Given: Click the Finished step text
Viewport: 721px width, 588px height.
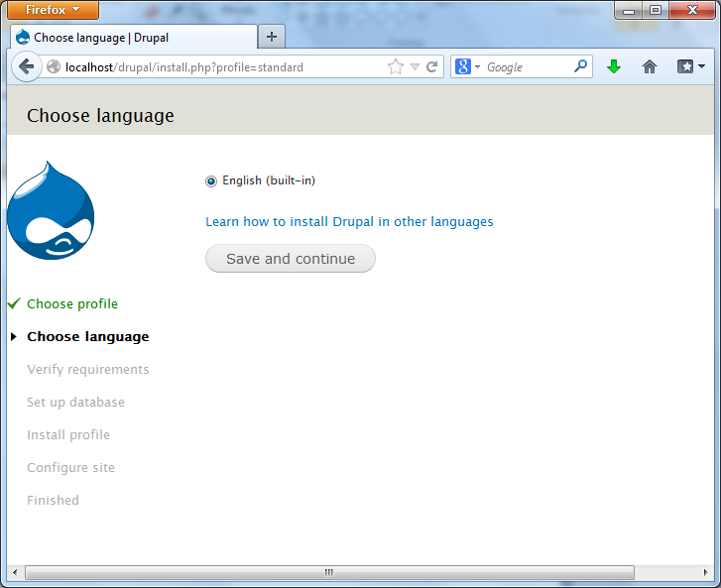Looking at the screenshot, I should 53,500.
